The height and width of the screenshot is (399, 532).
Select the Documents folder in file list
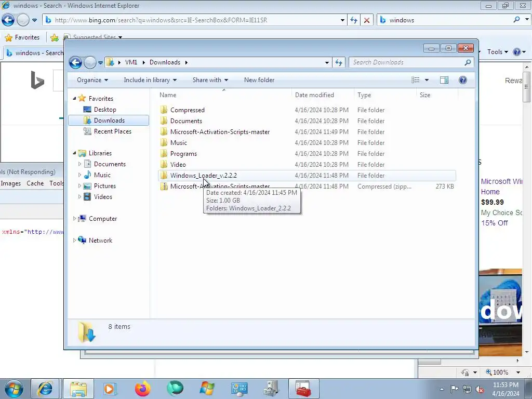(186, 121)
